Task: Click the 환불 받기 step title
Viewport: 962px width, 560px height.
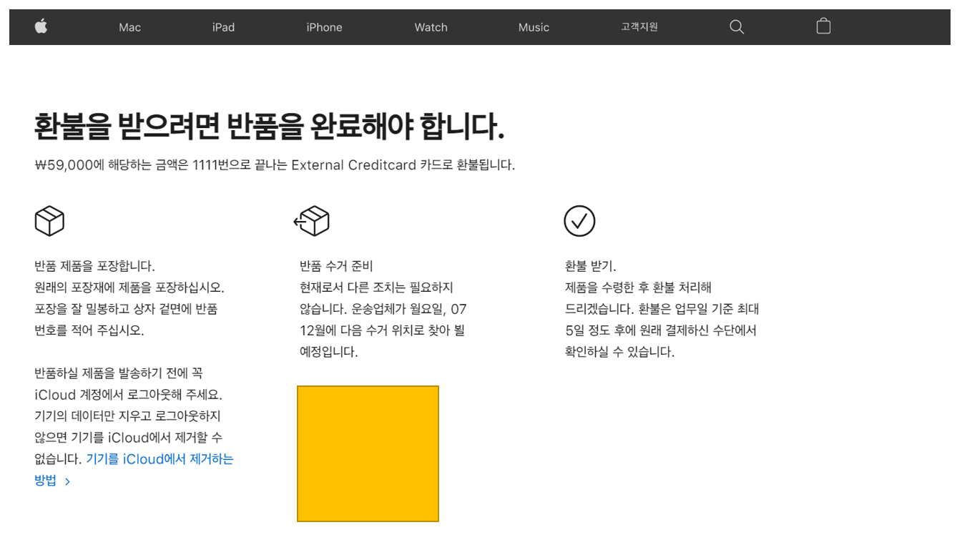Action: pos(590,266)
